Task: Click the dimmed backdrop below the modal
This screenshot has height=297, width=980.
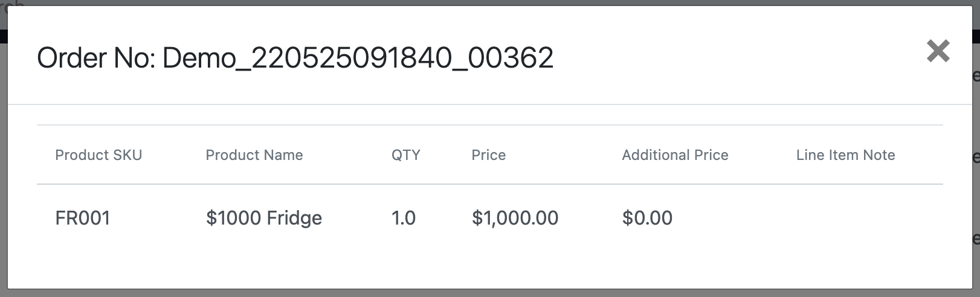Action: pos(483,293)
